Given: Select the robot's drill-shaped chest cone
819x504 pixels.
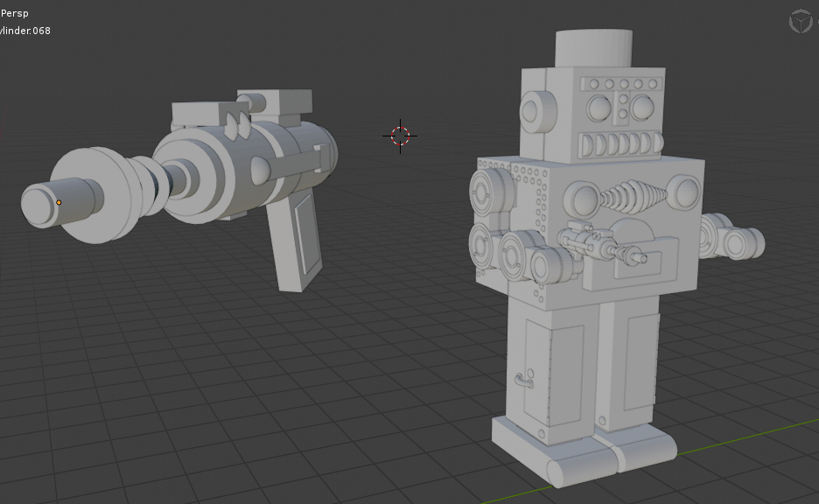Looking at the screenshot, I should [633, 196].
